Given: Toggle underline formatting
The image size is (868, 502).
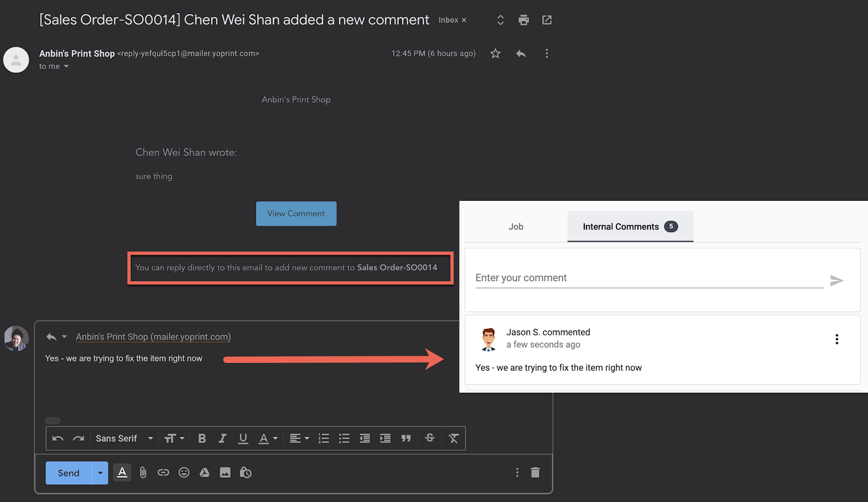Looking at the screenshot, I should pyautogui.click(x=243, y=439).
